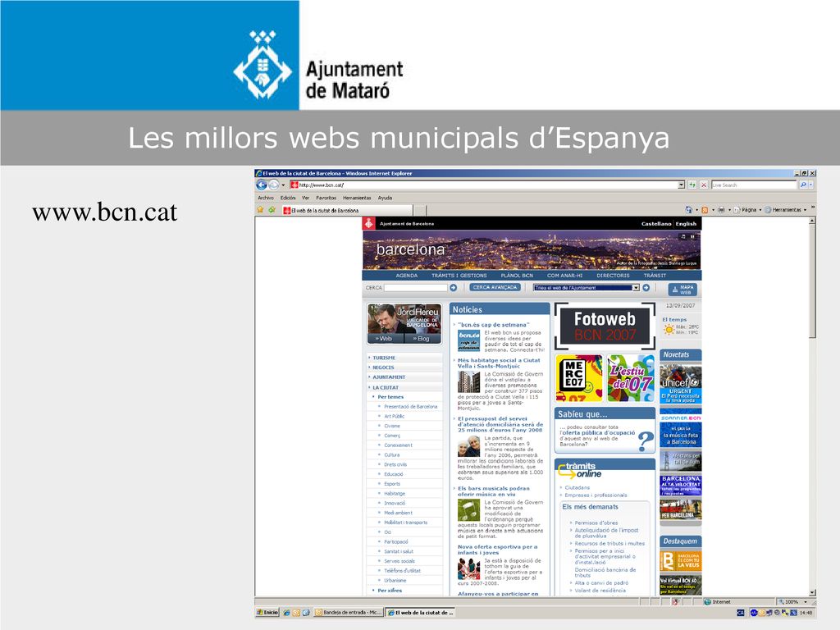Click the CA language indicator in taskbar
The width and height of the screenshot is (840, 630).
[x=741, y=612]
